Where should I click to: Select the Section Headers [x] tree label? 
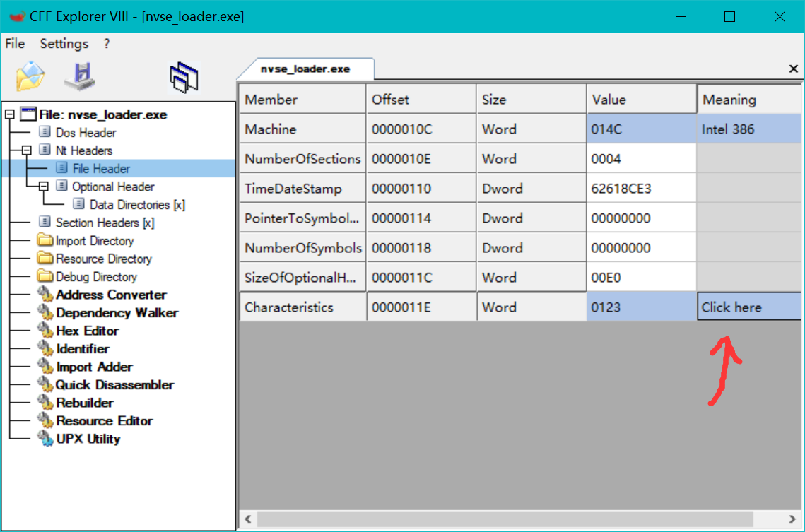[x=105, y=222]
